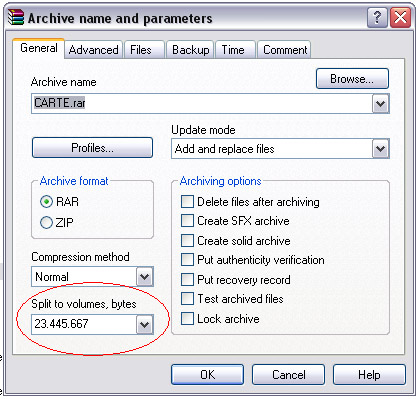Click the WinRAR books icon in title bar
The width and height of the screenshot is (418, 399).
coord(16,17)
